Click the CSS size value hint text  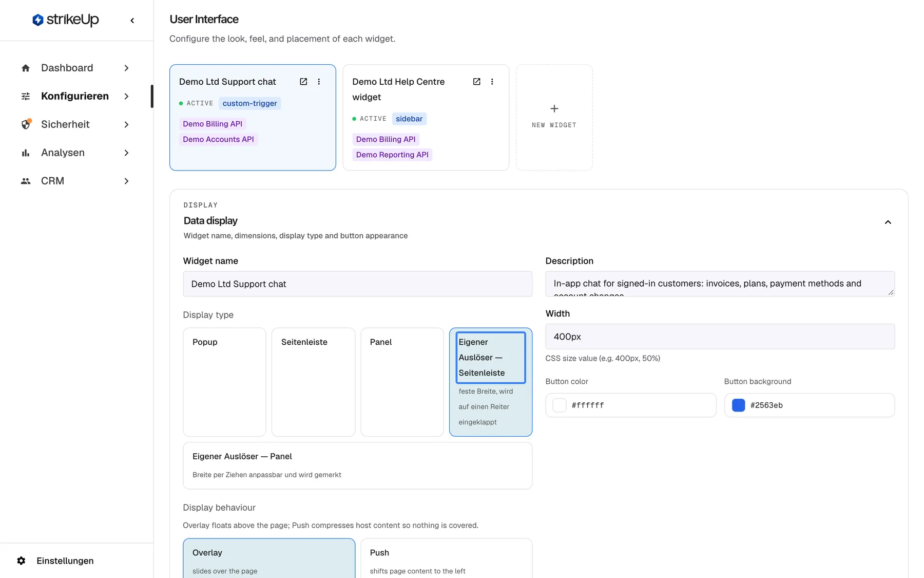point(603,358)
